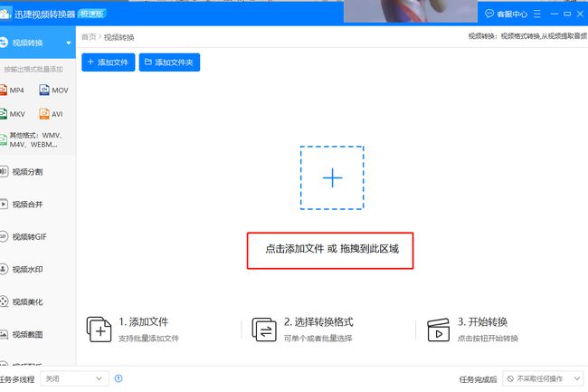Open the 不采取任何操作 dropdown
Viewport: 588px width, 392px height.
[543, 378]
